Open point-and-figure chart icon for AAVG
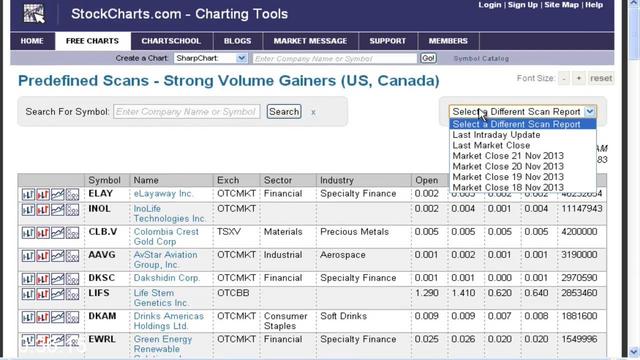 pos(72,256)
